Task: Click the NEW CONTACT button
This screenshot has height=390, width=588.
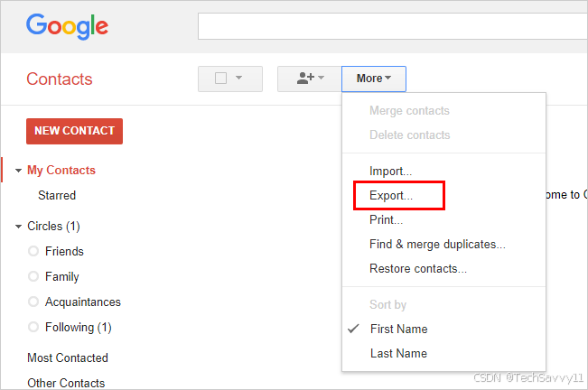Action: [x=74, y=131]
